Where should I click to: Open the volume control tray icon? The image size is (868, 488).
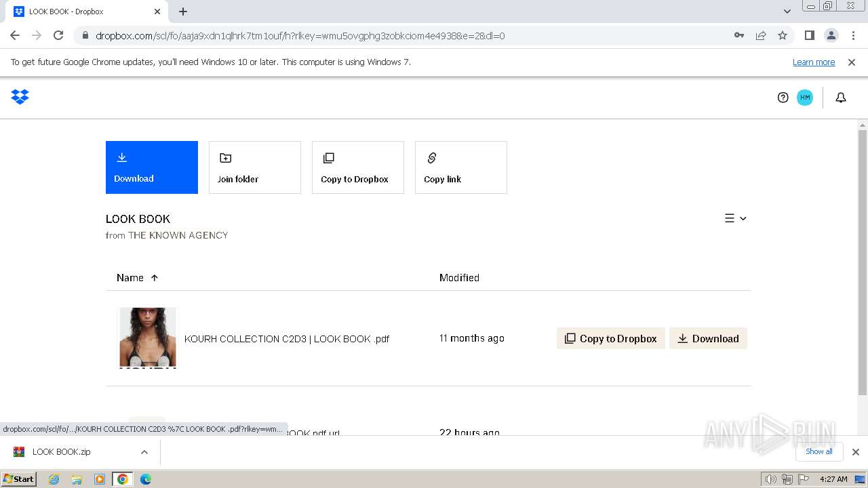point(770,479)
